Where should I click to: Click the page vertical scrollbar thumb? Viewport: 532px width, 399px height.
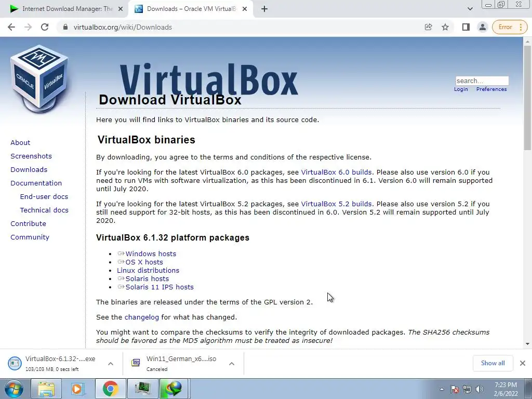(x=527, y=98)
